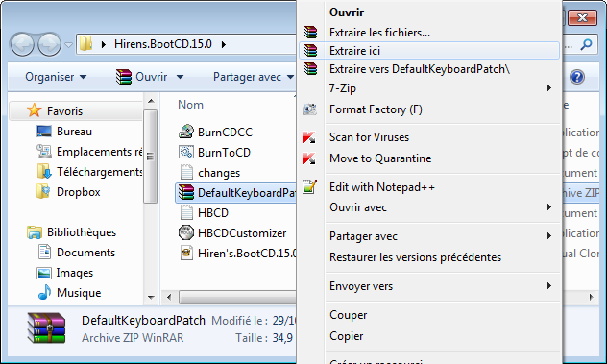607x364 pixels.
Task: Click the BurnToCD file icon
Action: point(186,152)
